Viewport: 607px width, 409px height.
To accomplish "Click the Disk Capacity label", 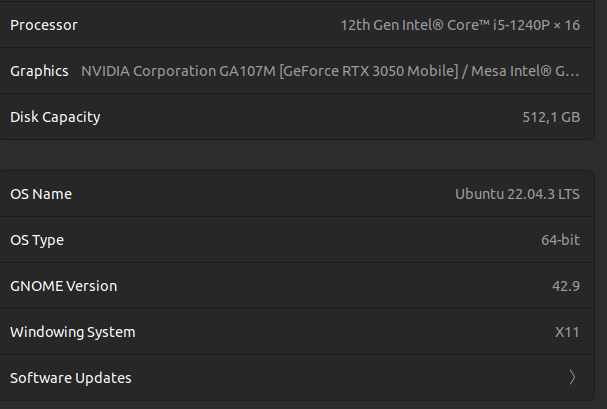I will tap(55, 117).
